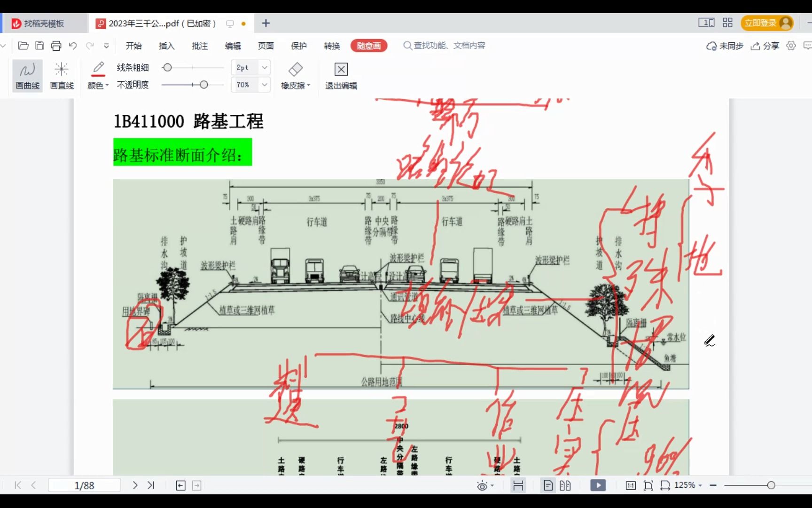Expand the quick access toolbar dropdown
The width and height of the screenshot is (812, 508).
click(x=107, y=46)
